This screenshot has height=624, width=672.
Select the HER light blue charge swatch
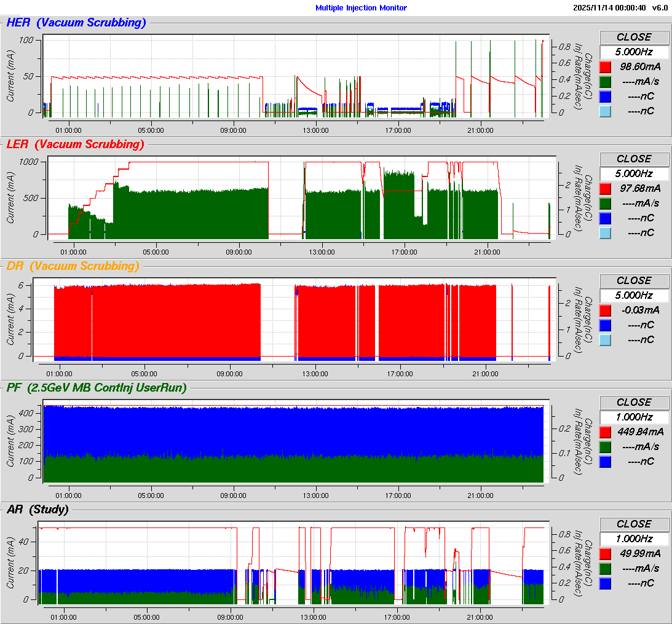pos(605,111)
